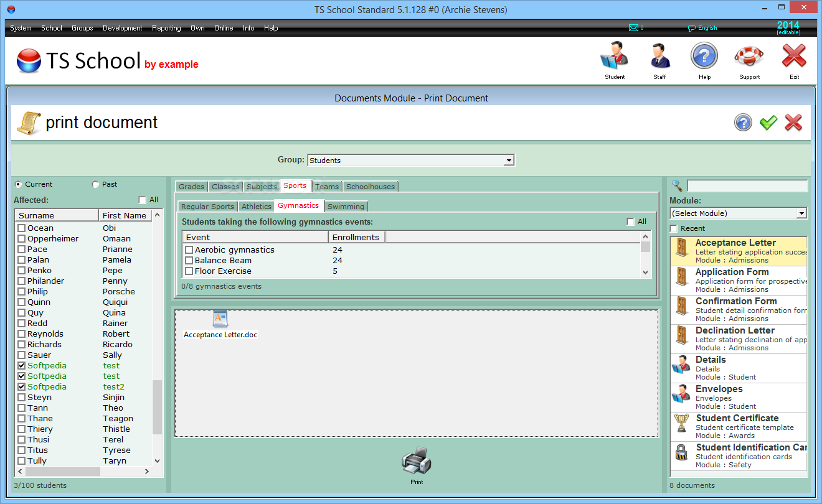
Task: Click the English language speech icon
Action: [x=691, y=28]
